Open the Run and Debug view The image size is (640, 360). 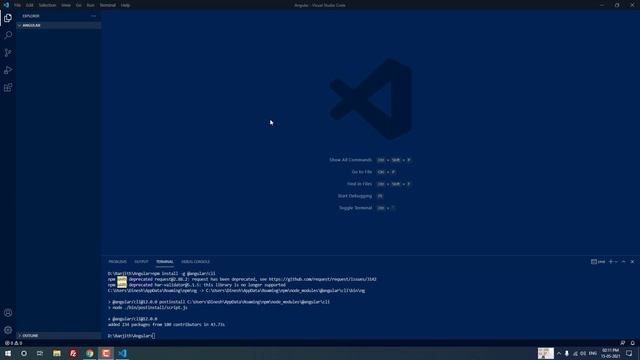[x=8, y=70]
